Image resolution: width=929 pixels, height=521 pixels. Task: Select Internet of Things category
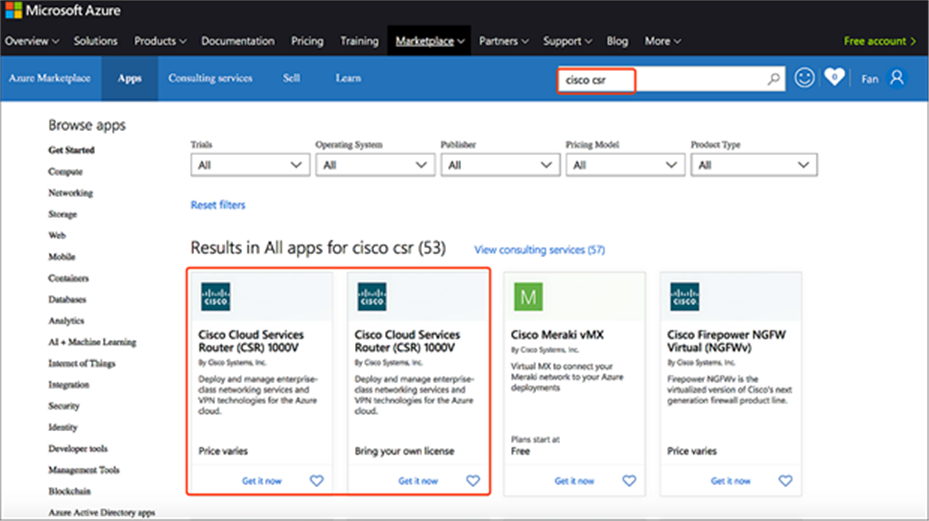81,363
